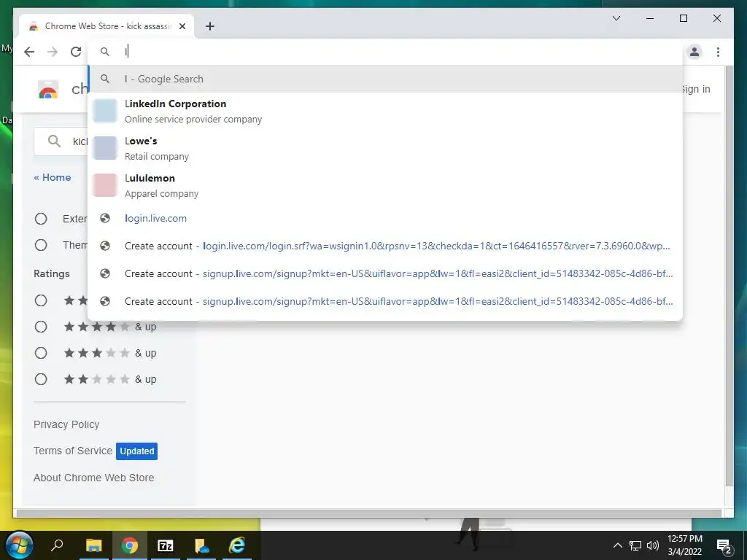The image size is (747, 560).
Task: Select the Lululemon apparel company suggestion
Action: (x=385, y=185)
